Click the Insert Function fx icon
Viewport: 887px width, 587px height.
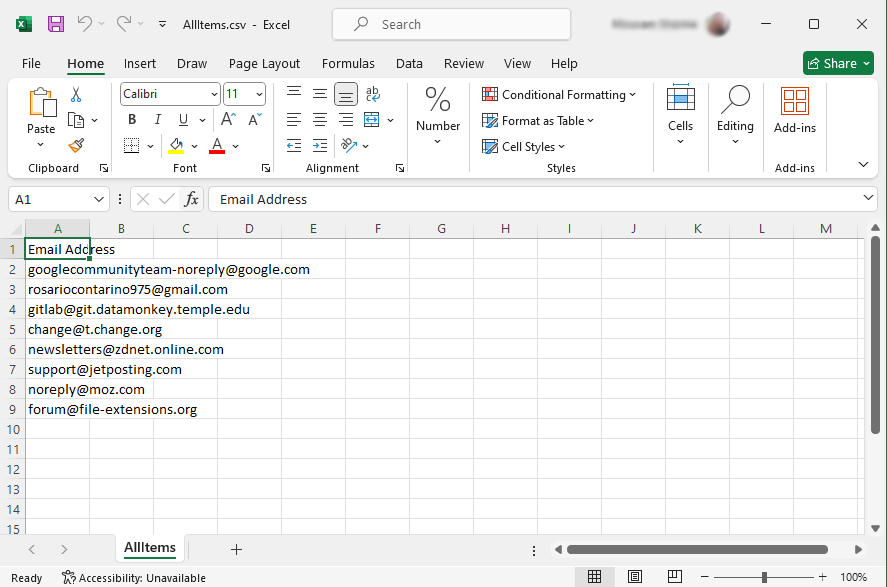[191, 199]
